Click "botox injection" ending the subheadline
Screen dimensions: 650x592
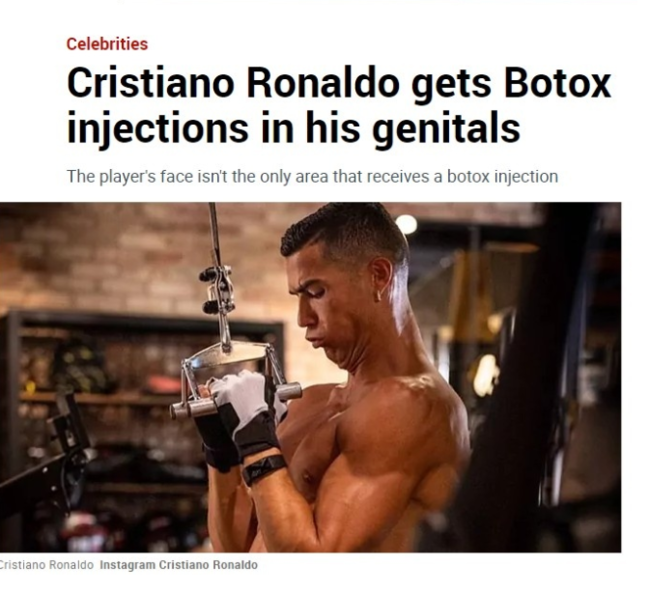502,177
